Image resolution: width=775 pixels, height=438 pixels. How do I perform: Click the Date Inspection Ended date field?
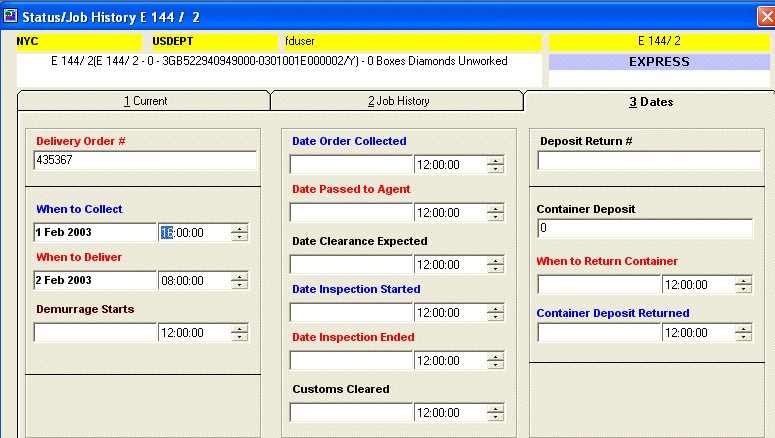[351, 360]
